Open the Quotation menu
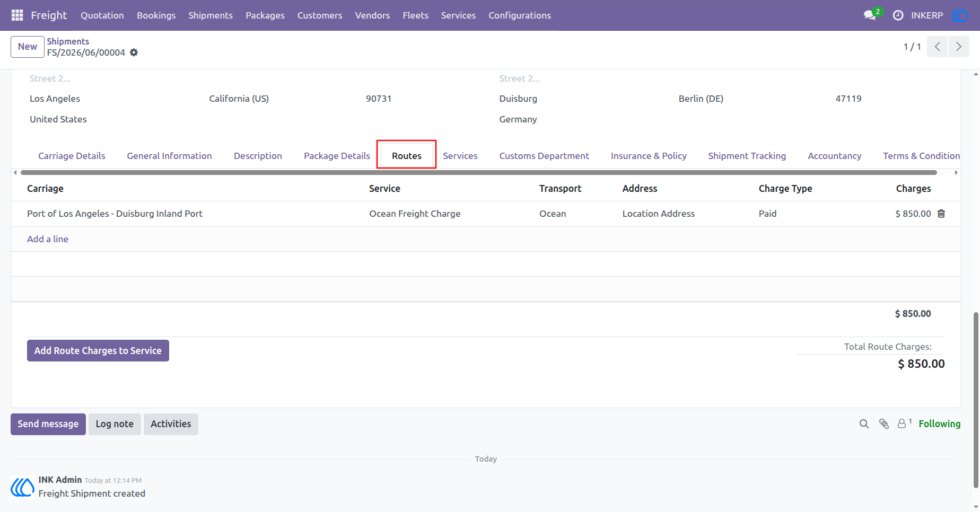 [x=102, y=15]
